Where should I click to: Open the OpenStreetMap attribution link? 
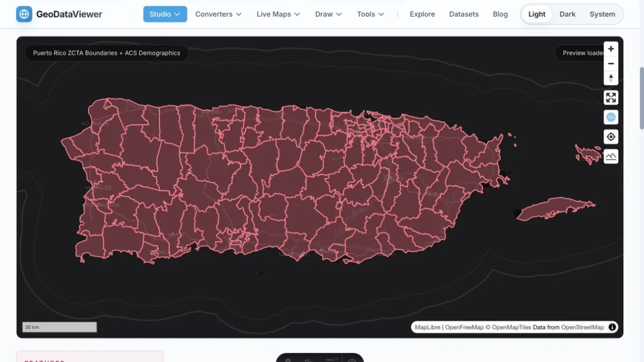coord(582,327)
